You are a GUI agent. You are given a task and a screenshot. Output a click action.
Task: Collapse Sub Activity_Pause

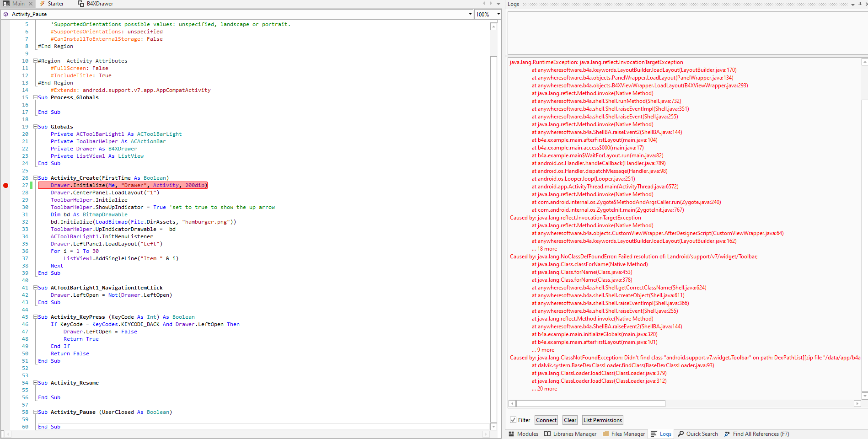(x=35, y=412)
